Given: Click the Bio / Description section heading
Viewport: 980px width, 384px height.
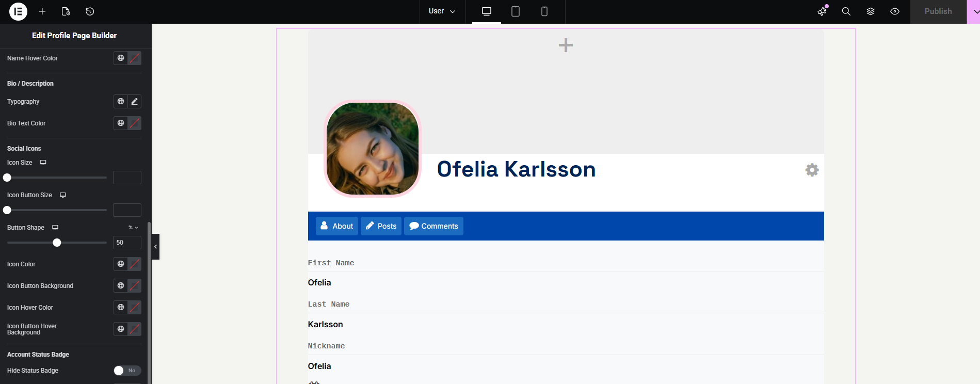Looking at the screenshot, I should (x=30, y=84).
